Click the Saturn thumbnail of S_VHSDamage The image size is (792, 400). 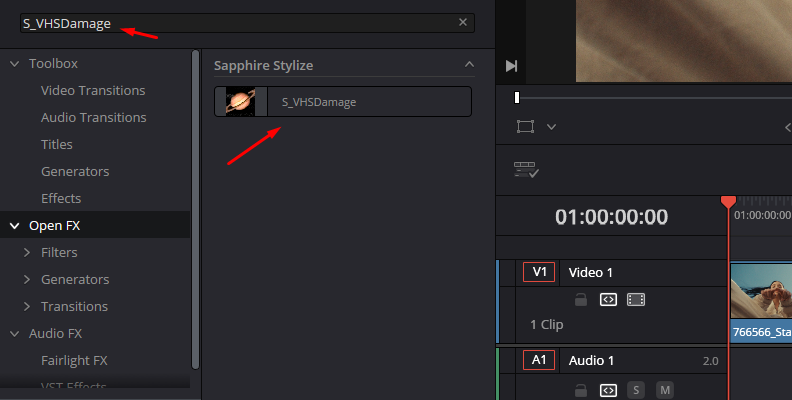coord(240,102)
